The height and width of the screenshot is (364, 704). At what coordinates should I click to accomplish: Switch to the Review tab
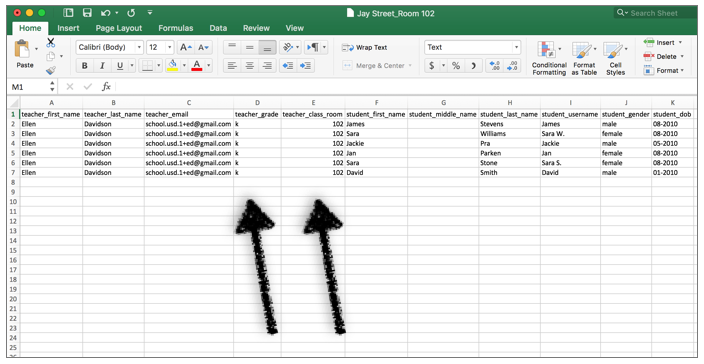256,28
